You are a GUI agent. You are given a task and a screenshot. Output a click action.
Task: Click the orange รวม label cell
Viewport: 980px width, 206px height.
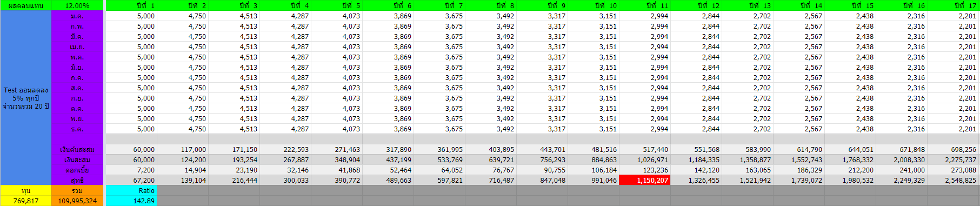[77, 191]
